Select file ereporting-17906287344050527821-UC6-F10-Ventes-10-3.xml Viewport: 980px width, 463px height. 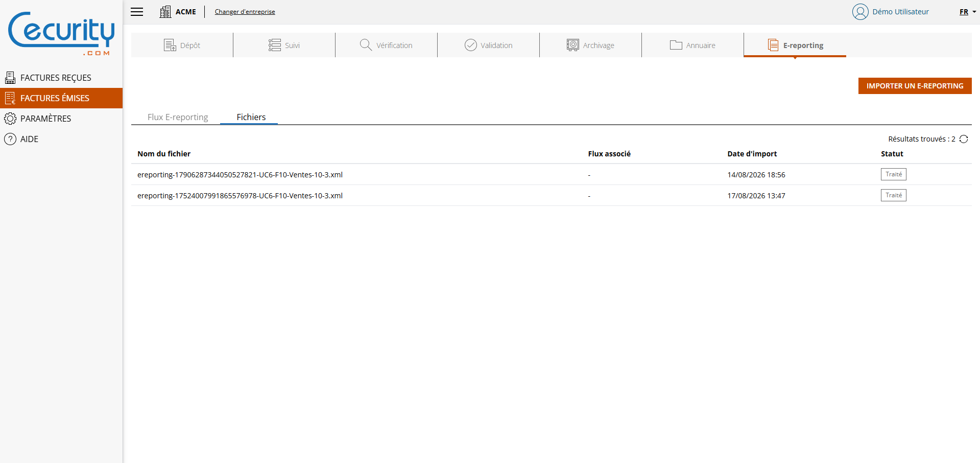click(240, 175)
